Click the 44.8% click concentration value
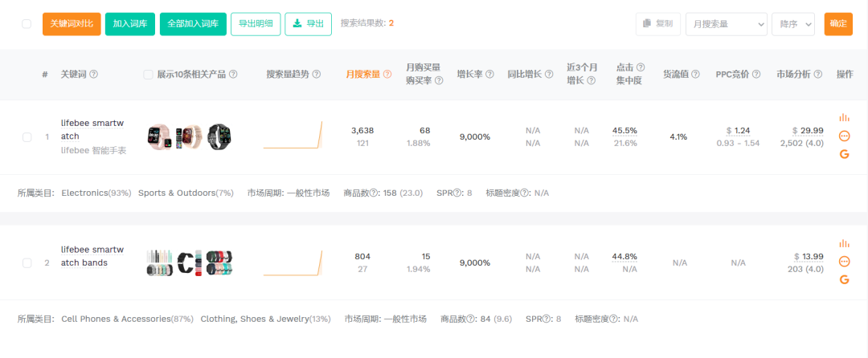Image resolution: width=868 pixels, height=358 pixels. click(x=624, y=256)
